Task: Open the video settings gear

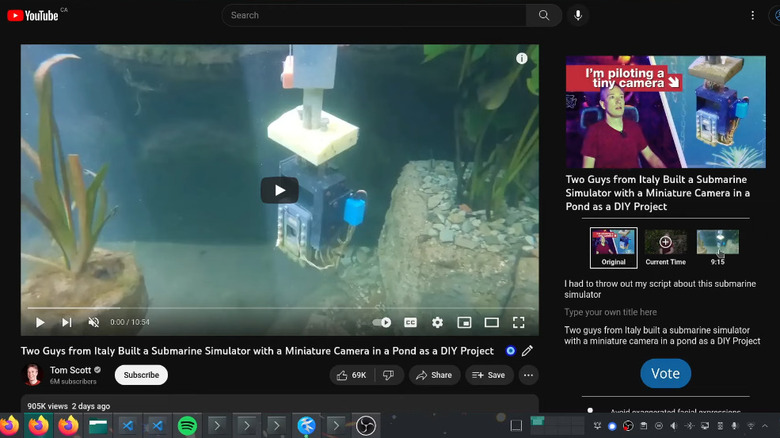Action: [437, 322]
